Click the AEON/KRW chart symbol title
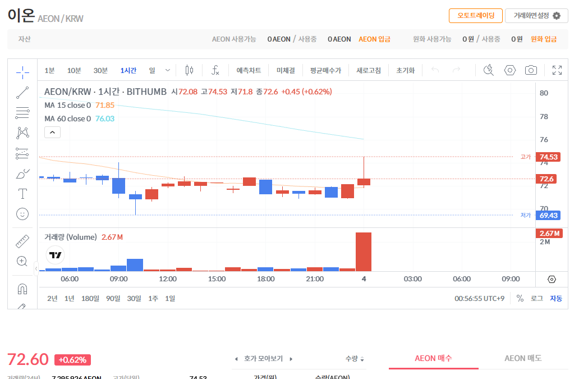The height and width of the screenshot is (379, 588). [x=105, y=92]
